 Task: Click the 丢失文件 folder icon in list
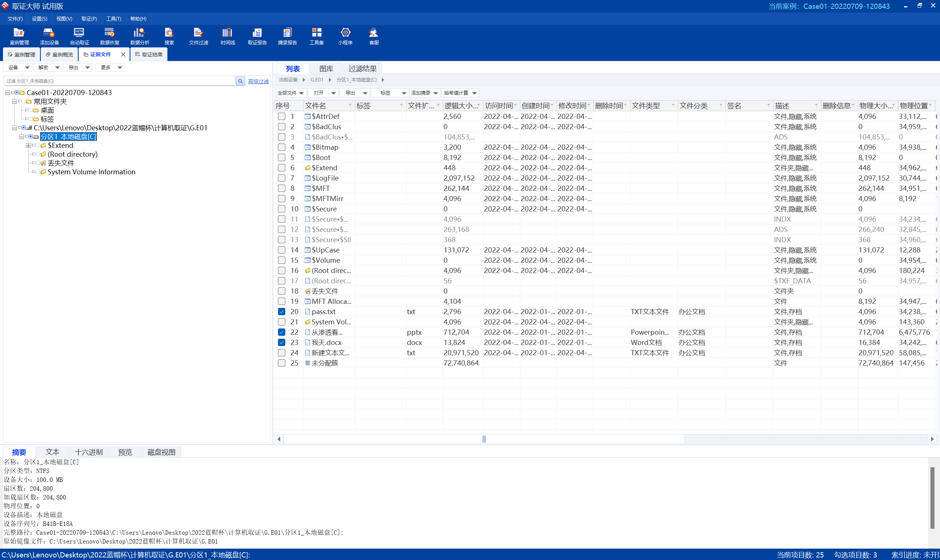pyautogui.click(x=307, y=291)
